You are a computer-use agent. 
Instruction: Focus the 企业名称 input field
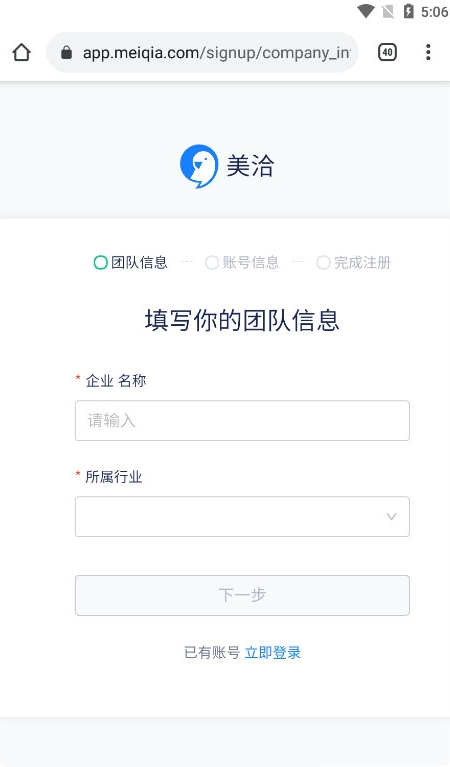(x=242, y=421)
